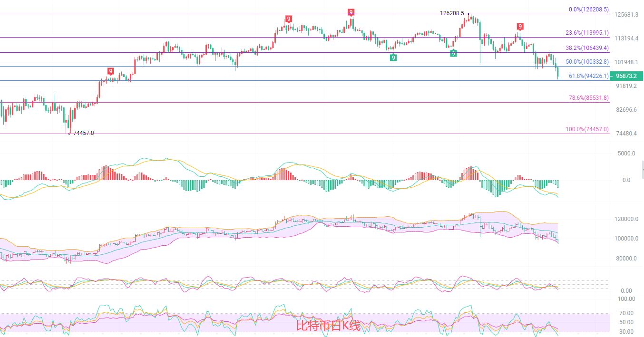Select the right green 9 signal marker
This screenshot has width=644, height=337.
pos(453,53)
